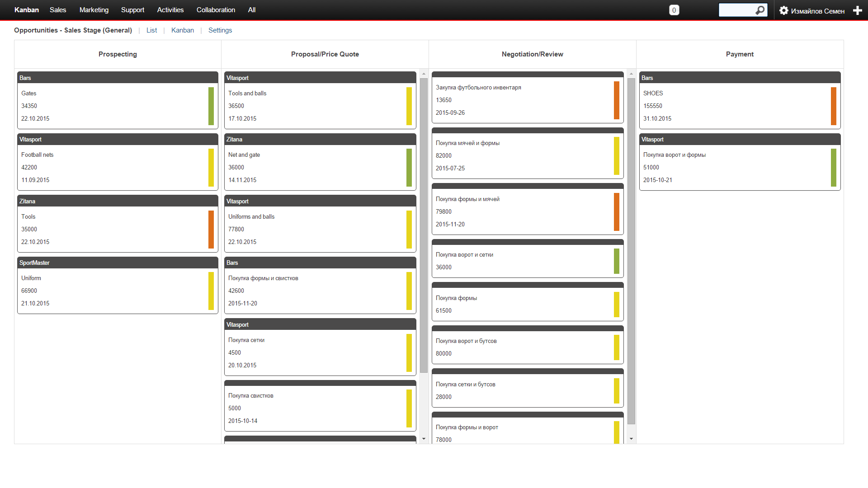This screenshot has height=488, width=868.
Task: Click the Prospecting column header
Action: (118, 54)
